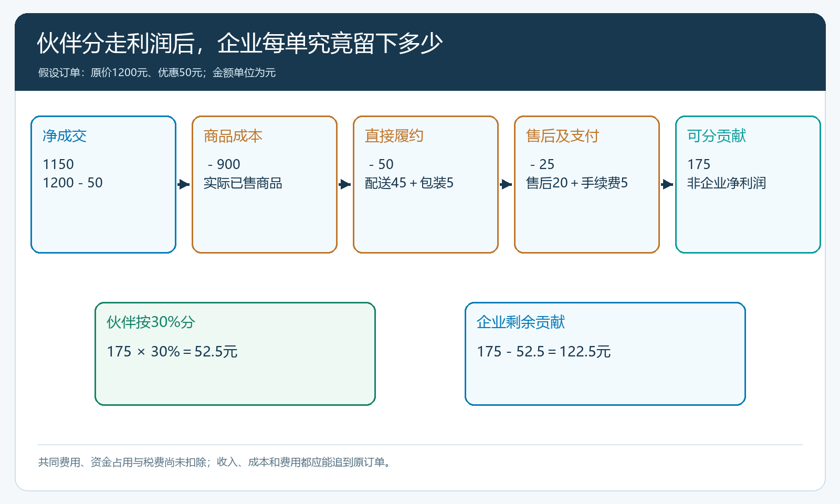Screen dimensions: 840x504
Task: Click the subtitle 假设订单：原价1200元、优惠50元
Action: [x=120, y=72]
